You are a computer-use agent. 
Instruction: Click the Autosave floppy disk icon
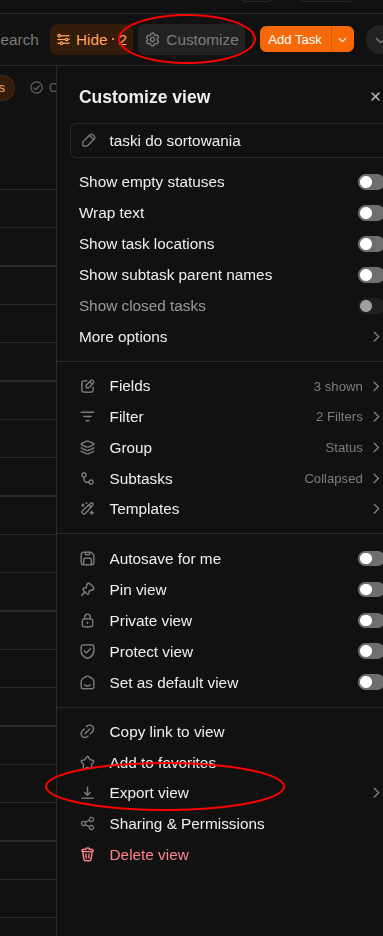coord(88,559)
